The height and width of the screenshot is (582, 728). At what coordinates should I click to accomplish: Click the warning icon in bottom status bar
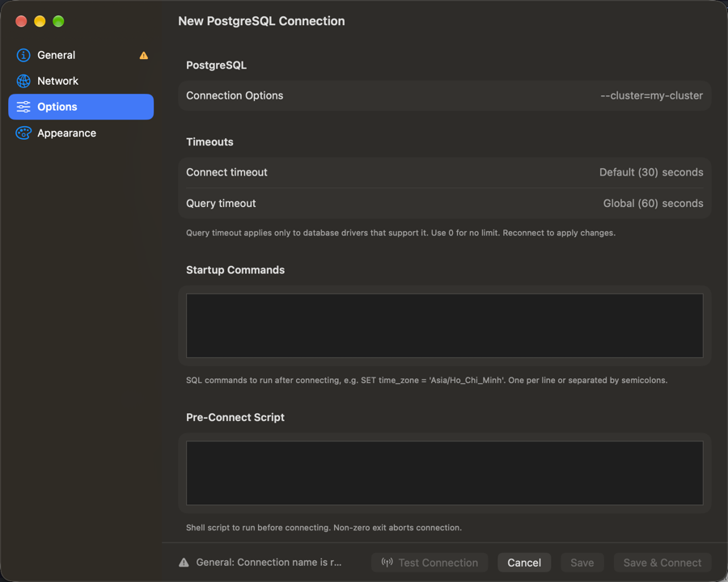coord(184,563)
